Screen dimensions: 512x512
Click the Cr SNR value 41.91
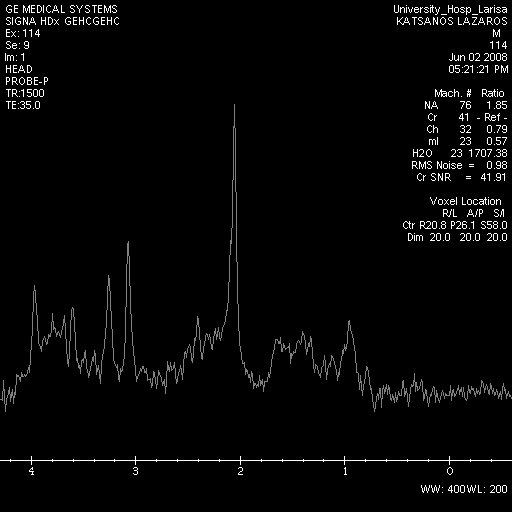[494, 177]
